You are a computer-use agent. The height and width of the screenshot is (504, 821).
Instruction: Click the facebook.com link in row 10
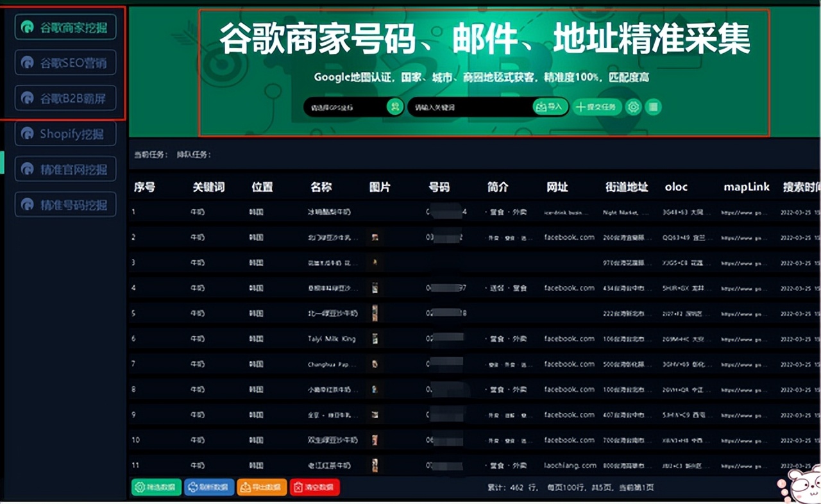[x=569, y=440]
